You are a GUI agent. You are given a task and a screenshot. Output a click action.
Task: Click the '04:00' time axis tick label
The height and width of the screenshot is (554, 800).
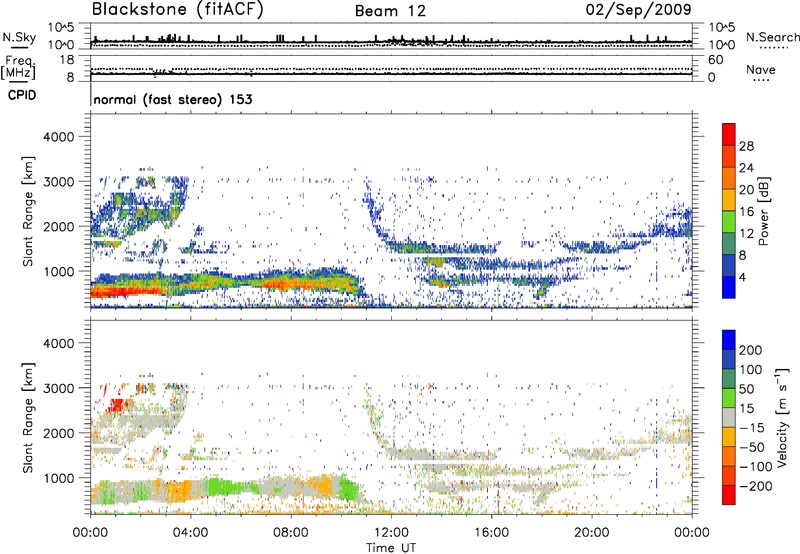click(x=190, y=533)
